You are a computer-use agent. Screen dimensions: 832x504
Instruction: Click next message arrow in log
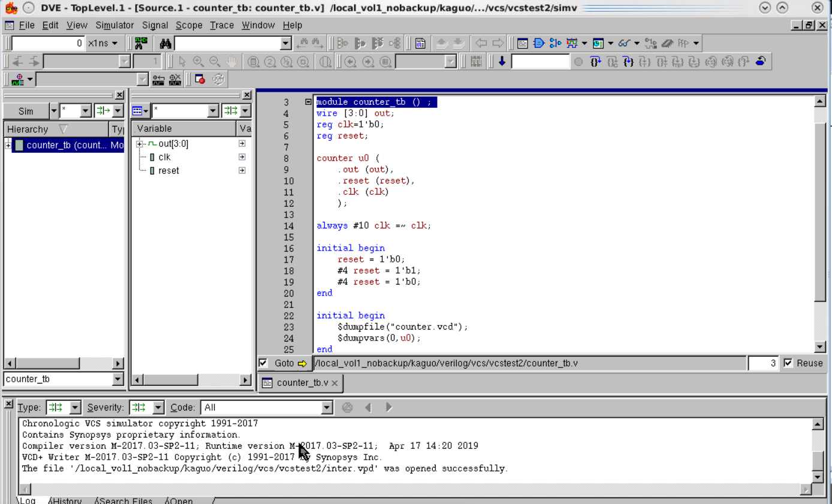pos(388,408)
